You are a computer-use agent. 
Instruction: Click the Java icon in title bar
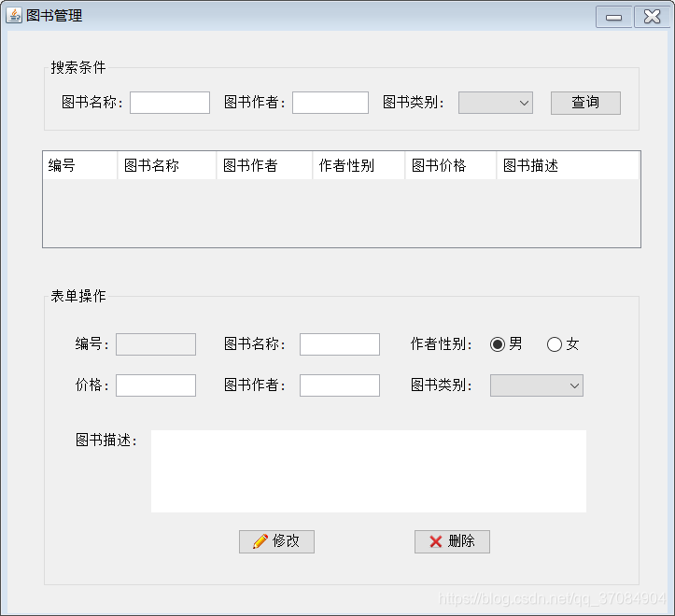coord(14,16)
